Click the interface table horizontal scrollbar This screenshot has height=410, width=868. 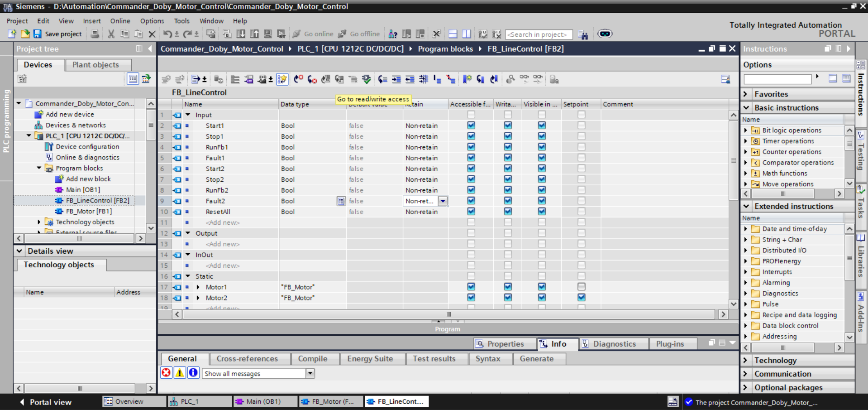click(448, 314)
